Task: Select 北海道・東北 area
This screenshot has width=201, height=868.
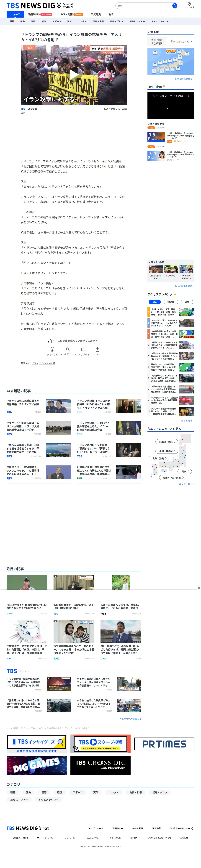Action: point(166,442)
